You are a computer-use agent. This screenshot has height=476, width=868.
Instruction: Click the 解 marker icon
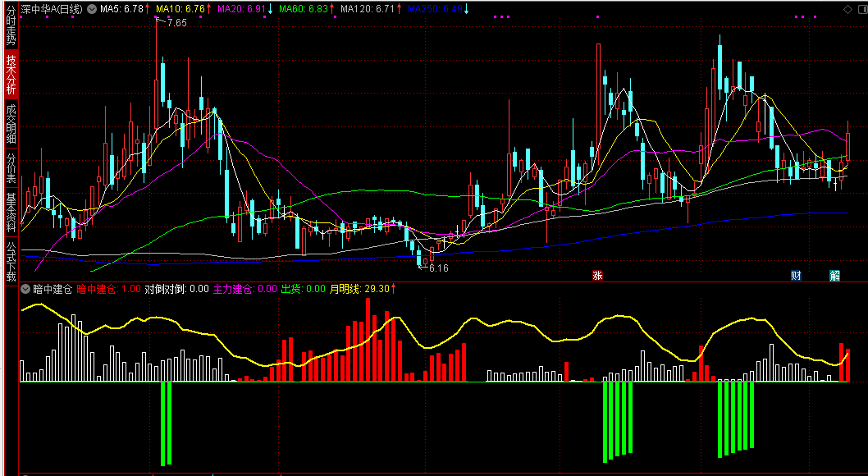click(x=835, y=276)
